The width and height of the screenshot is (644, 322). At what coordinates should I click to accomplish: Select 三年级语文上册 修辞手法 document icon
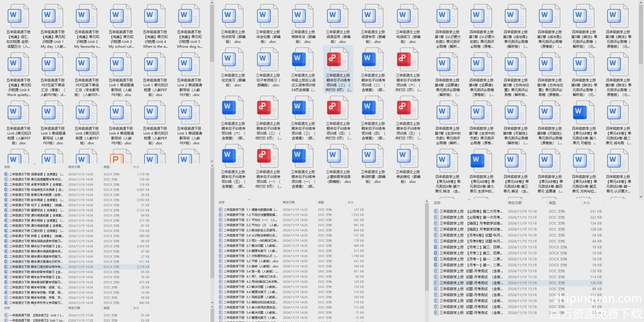pos(303,16)
